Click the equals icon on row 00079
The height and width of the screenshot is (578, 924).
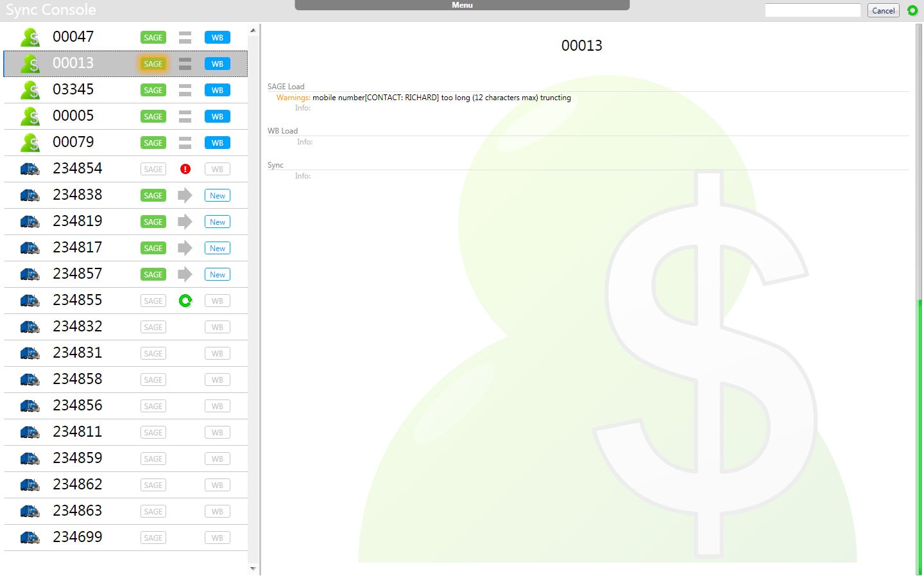coord(185,143)
